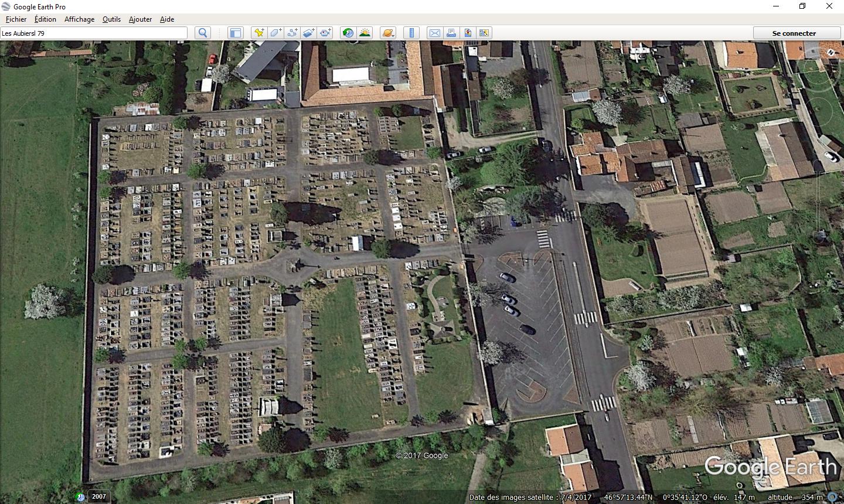Screen dimensions: 844x504
Task: Open the Aide menu
Action: [x=167, y=19]
